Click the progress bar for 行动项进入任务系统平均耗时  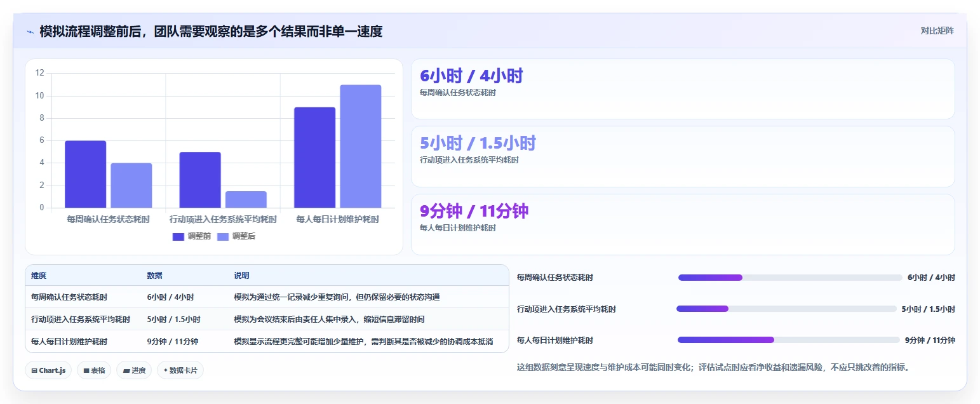tap(787, 309)
